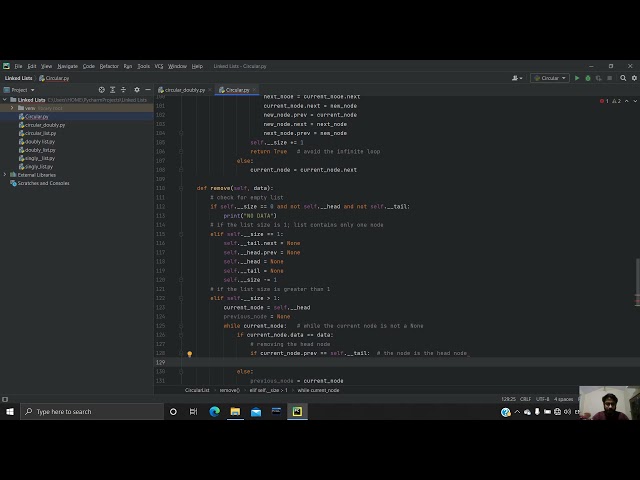Open Microsoft Edge from taskbar
Screen dimensions: 640x480
tap(215, 412)
